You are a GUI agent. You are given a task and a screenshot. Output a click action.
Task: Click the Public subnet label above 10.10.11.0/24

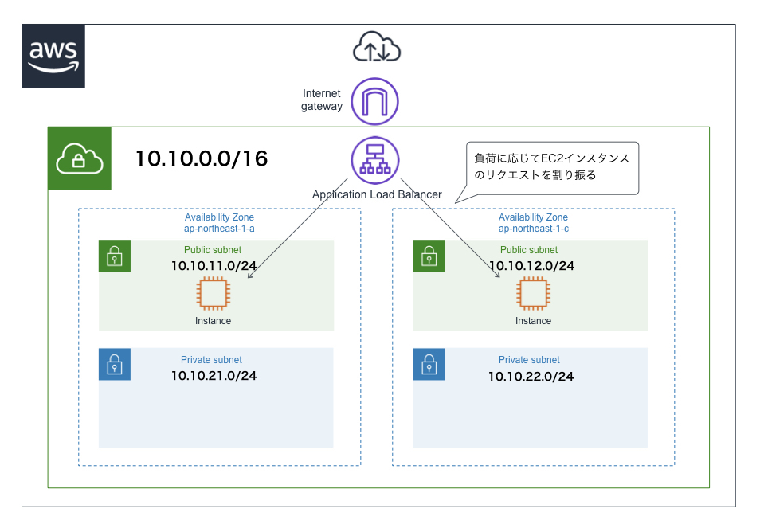[x=212, y=250]
